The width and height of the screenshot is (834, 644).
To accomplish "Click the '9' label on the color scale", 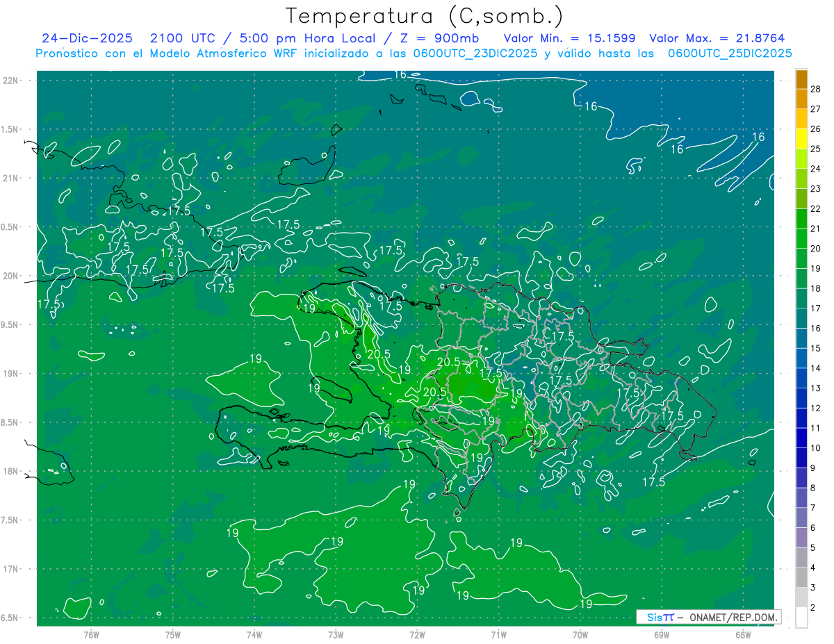I will coord(813,468).
